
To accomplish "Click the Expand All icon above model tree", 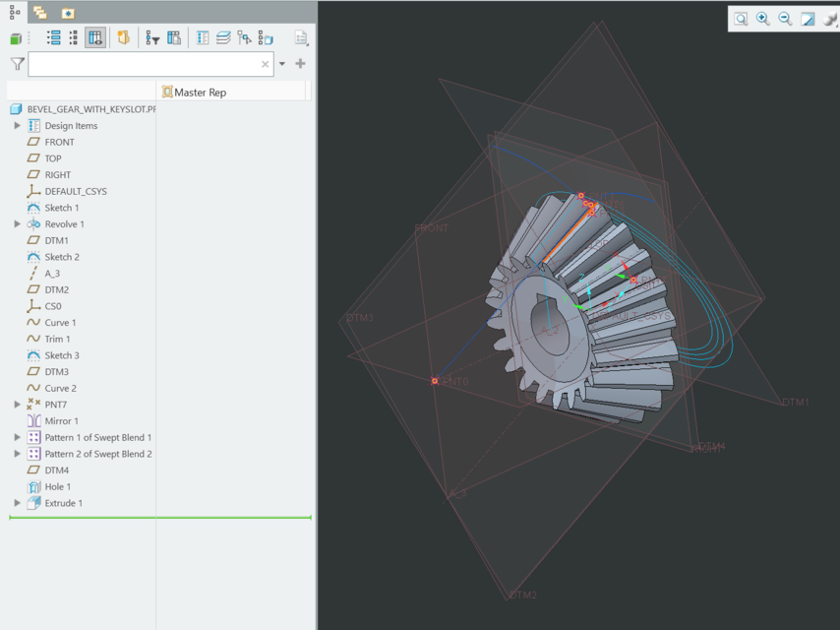I will point(55,37).
